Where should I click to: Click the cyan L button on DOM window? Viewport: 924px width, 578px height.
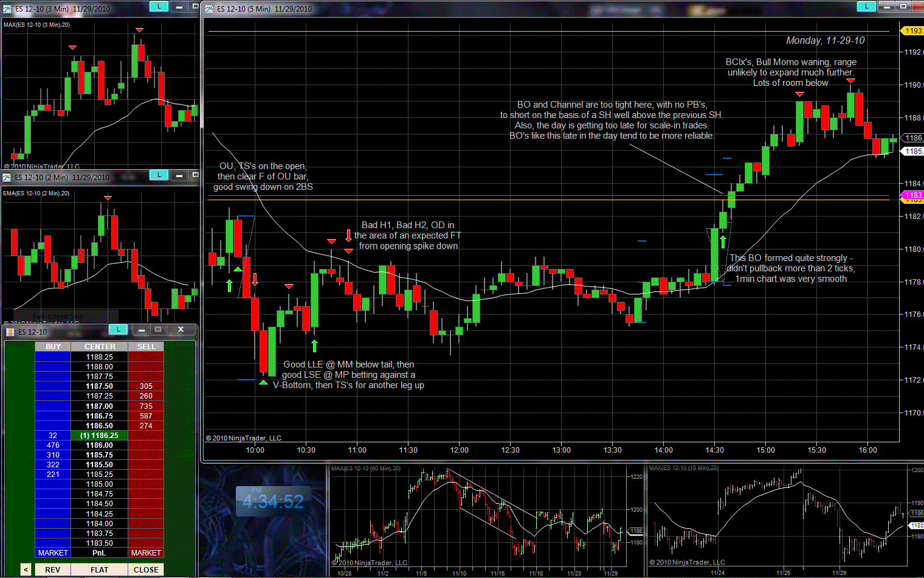click(118, 329)
